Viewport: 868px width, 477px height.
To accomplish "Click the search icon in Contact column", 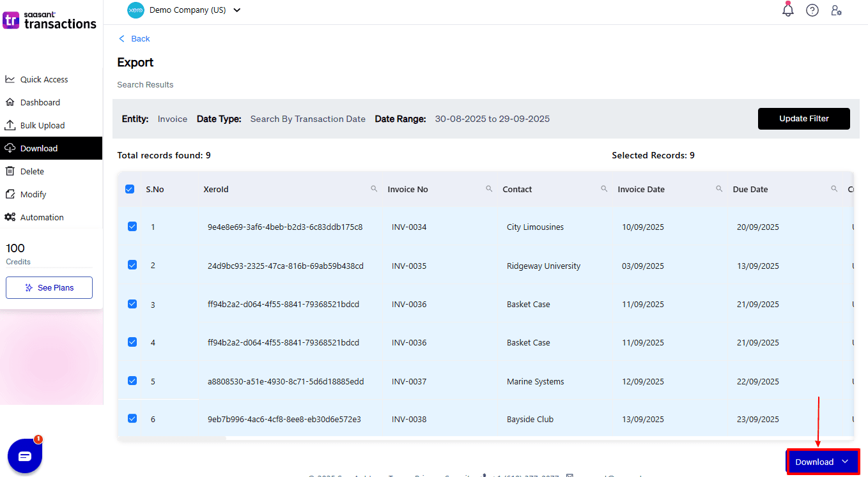I will pos(604,189).
